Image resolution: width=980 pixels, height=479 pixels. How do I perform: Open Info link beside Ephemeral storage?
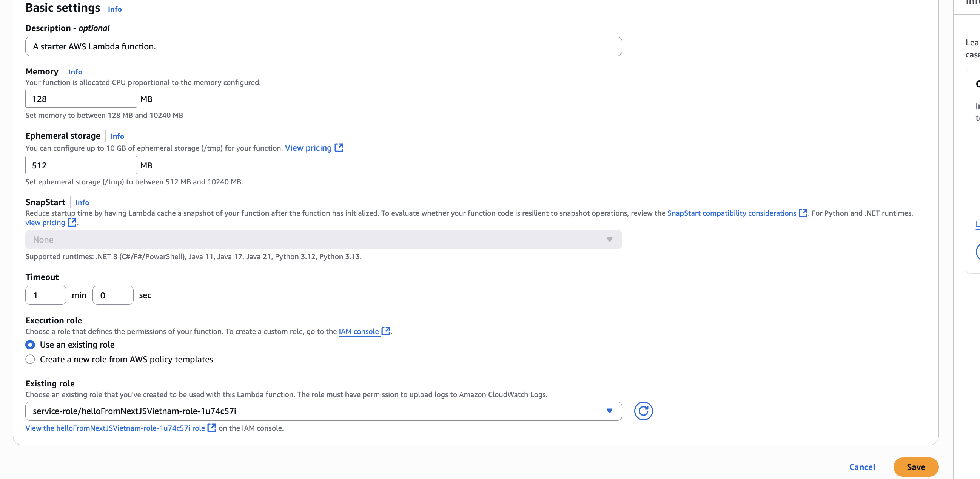[117, 136]
